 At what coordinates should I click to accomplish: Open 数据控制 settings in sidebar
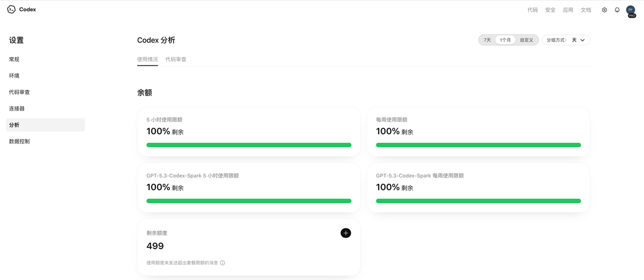[x=19, y=141]
